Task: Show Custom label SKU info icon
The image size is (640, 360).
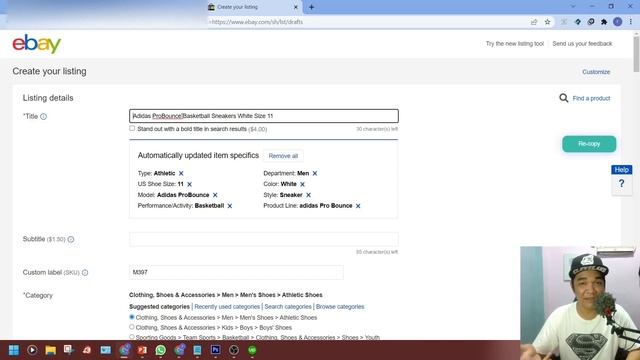Action: [x=85, y=272]
